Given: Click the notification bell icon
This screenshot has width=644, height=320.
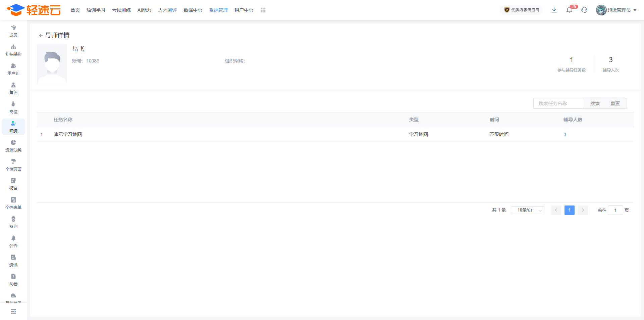Looking at the screenshot, I should (x=569, y=10).
